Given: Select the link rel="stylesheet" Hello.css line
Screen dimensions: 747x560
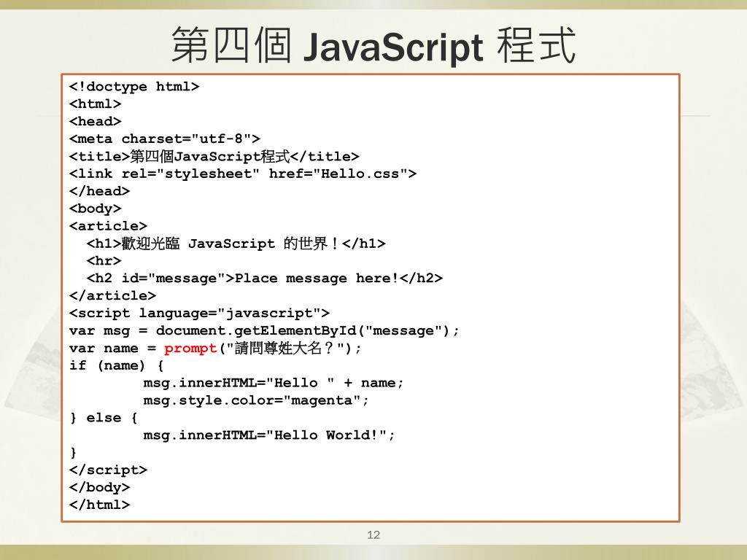Looking at the screenshot, I should coord(243,174).
